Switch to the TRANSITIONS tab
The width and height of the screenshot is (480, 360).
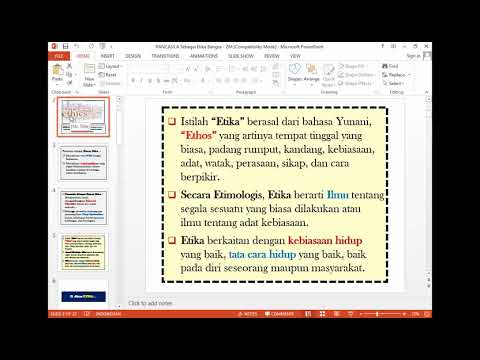pyautogui.click(x=165, y=56)
